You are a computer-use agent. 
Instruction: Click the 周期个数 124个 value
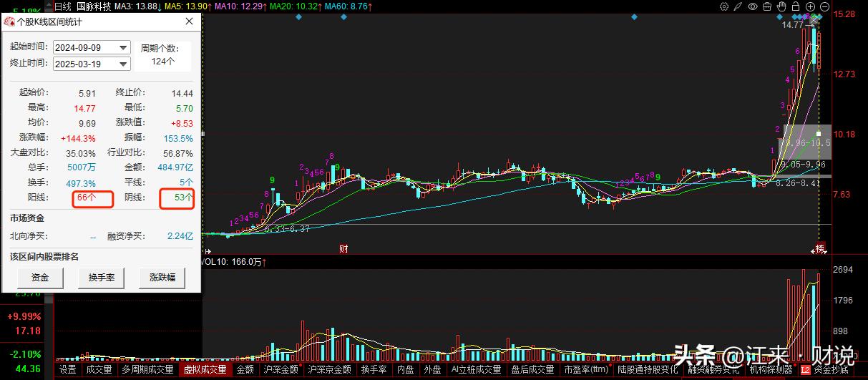pyautogui.click(x=163, y=62)
